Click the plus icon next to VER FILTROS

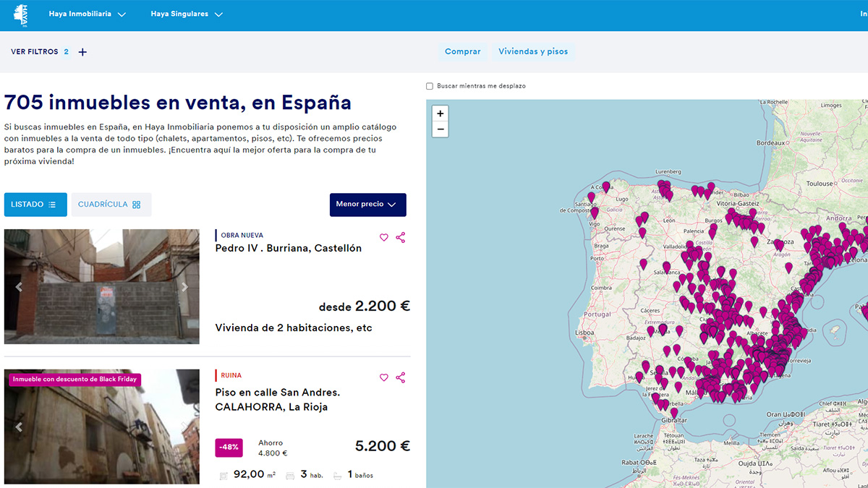(x=82, y=51)
